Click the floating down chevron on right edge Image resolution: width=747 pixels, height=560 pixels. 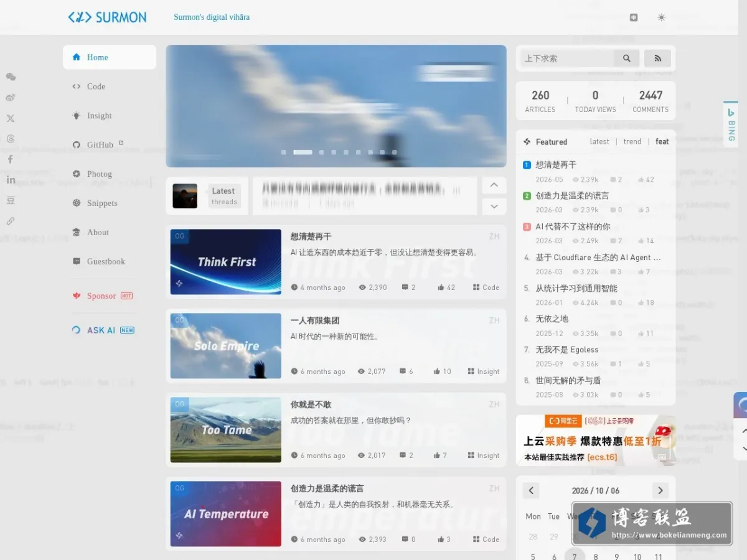(744, 447)
